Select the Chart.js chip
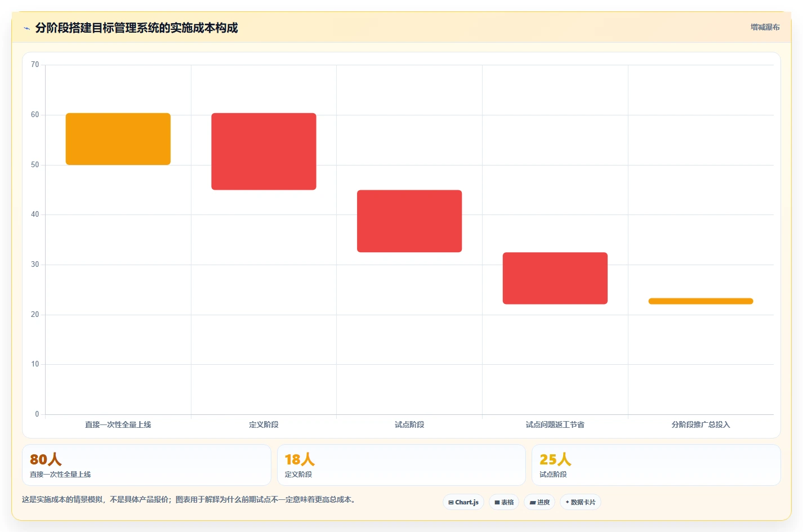The image size is (803, 532). click(463, 502)
